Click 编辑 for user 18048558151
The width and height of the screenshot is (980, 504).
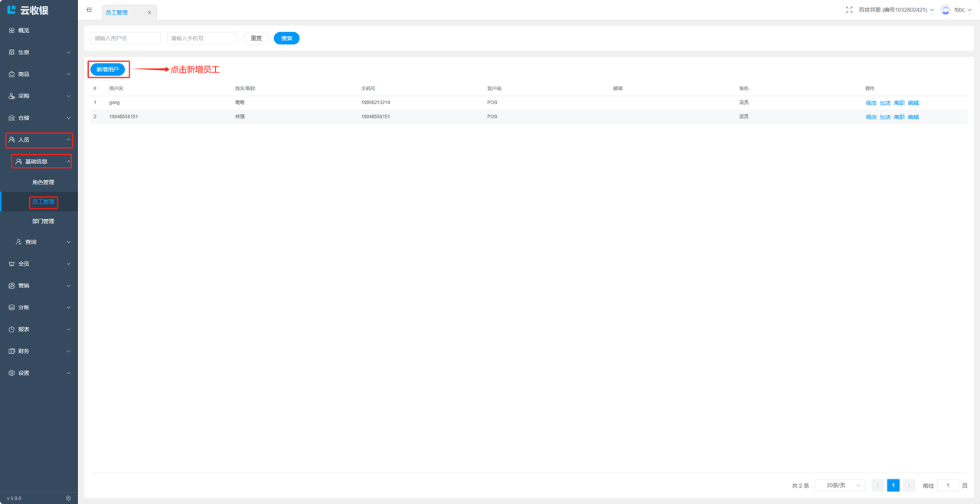[x=913, y=117]
